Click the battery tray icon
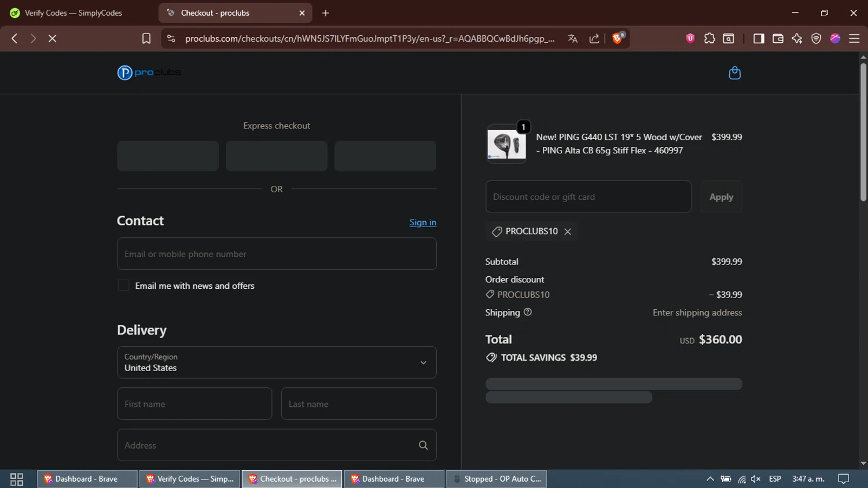 pyautogui.click(x=726, y=479)
